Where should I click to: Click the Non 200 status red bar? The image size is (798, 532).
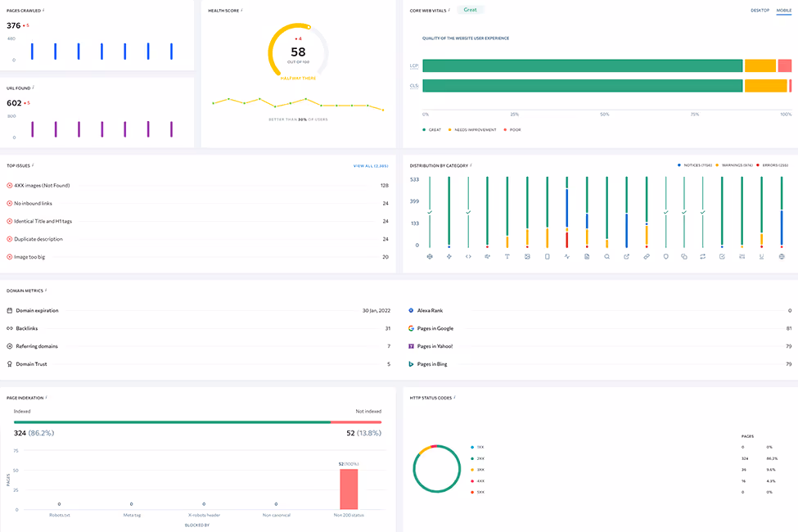pos(349,489)
